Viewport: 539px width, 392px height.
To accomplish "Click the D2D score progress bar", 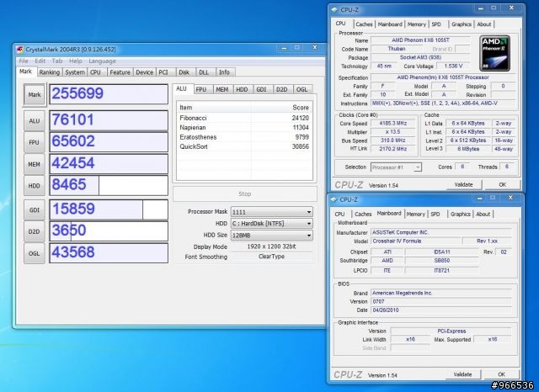I will click(109, 231).
